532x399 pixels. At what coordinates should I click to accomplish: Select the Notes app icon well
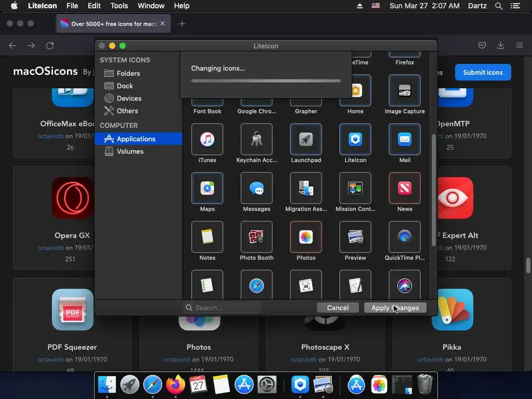click(x=207, y=237)
